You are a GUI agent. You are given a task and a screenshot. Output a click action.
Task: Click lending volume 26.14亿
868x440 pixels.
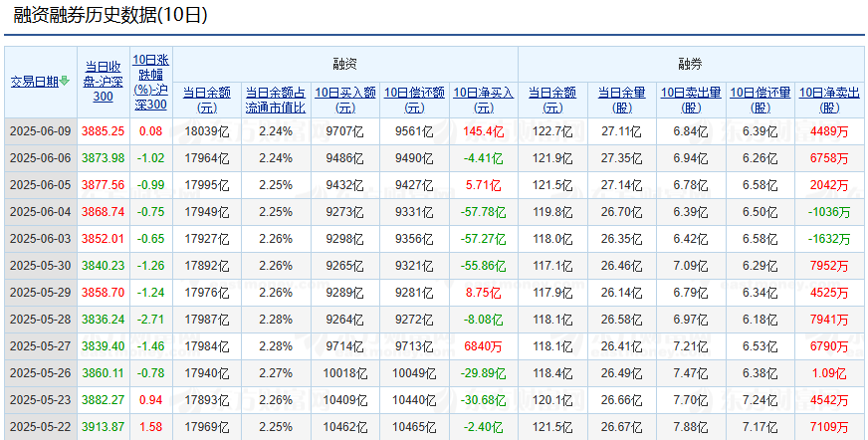[622, 293]
